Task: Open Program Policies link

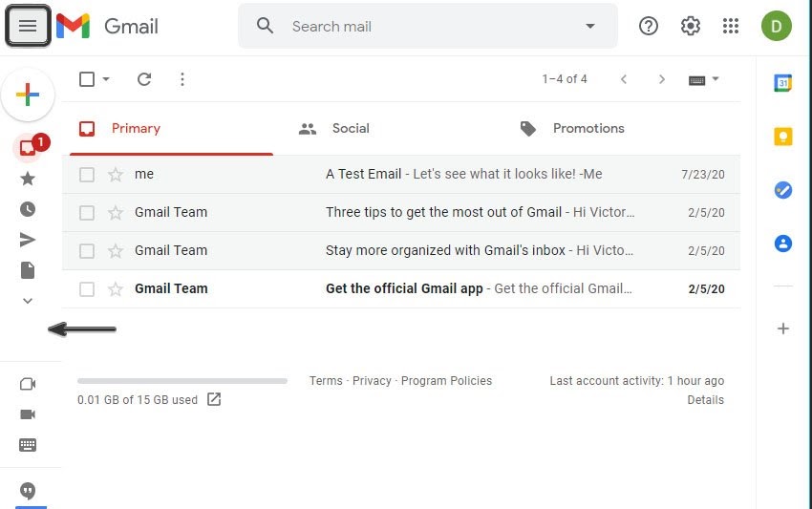Action: [446, 381]
